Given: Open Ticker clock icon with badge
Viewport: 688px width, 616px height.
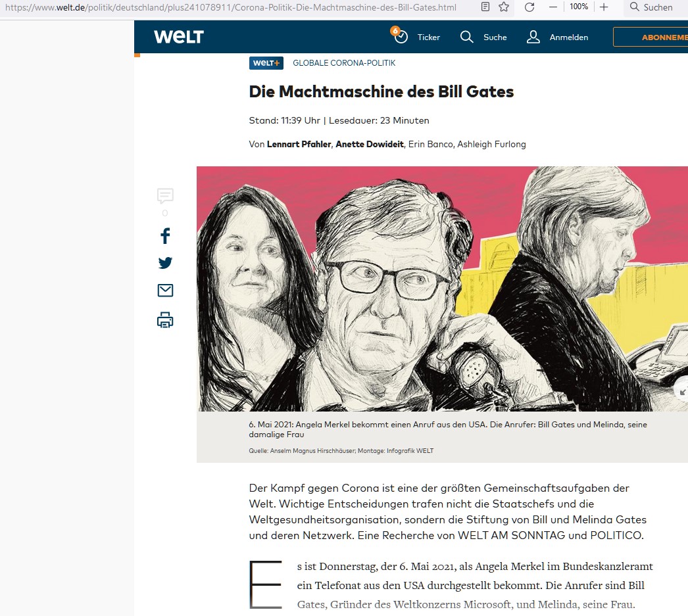Looking at the screenshot, I should tap(400, 36).
